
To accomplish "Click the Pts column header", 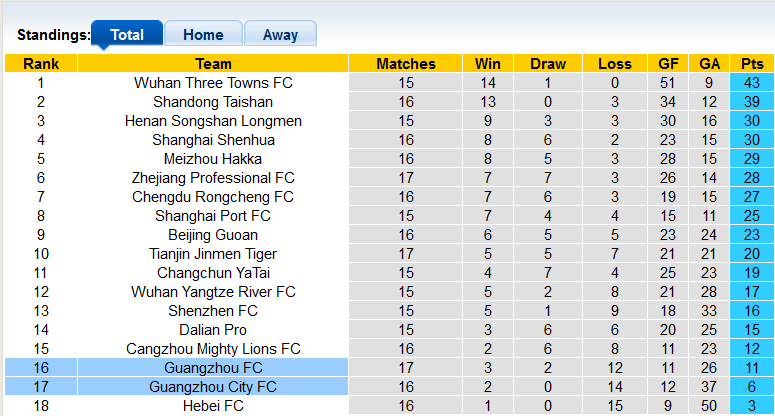I will (752, 64).
